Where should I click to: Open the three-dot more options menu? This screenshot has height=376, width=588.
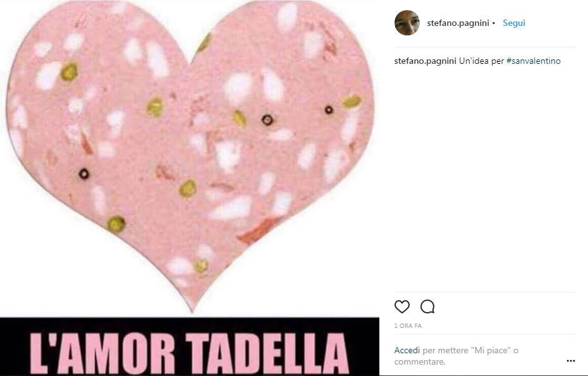(x=571, y=361)
